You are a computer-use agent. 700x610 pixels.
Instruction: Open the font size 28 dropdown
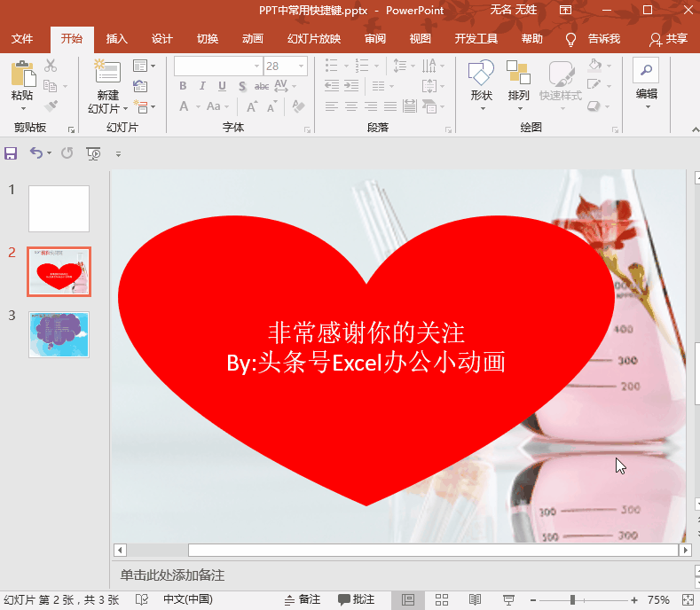pos(302,66)
